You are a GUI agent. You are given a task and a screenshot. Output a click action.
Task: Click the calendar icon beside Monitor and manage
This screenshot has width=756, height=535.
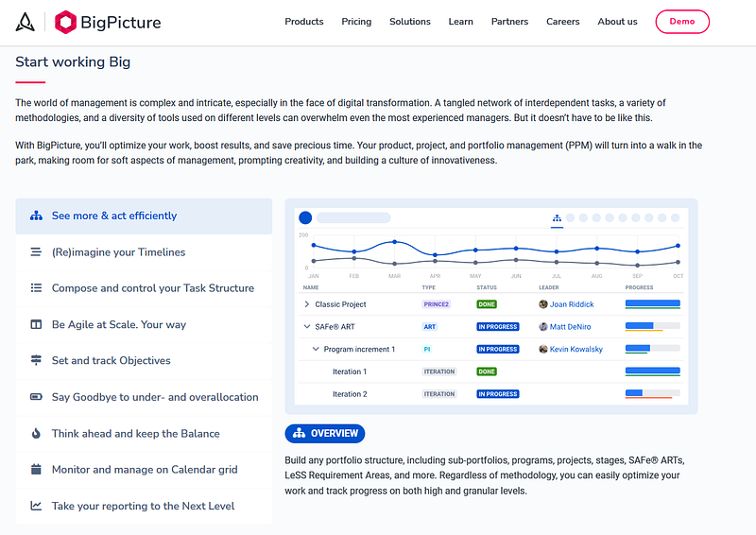pos(36,470)
